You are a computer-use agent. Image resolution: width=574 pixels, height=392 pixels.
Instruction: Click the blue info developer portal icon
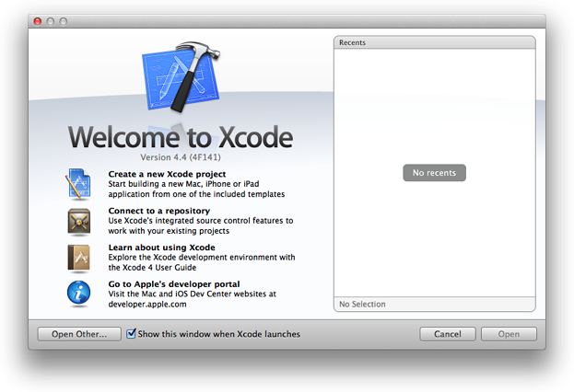78,293
